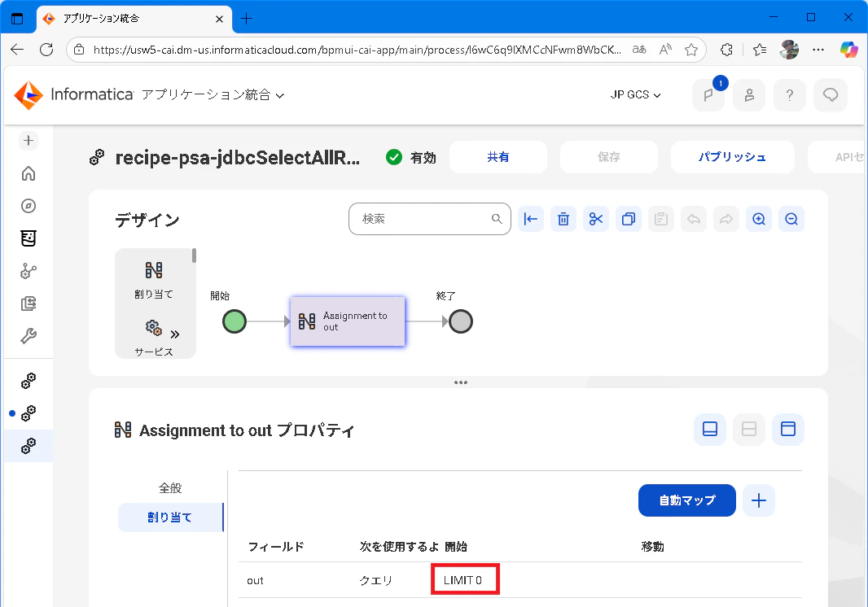
Task: Set properties panel to maximized layout icon
Action: (787, 429)
